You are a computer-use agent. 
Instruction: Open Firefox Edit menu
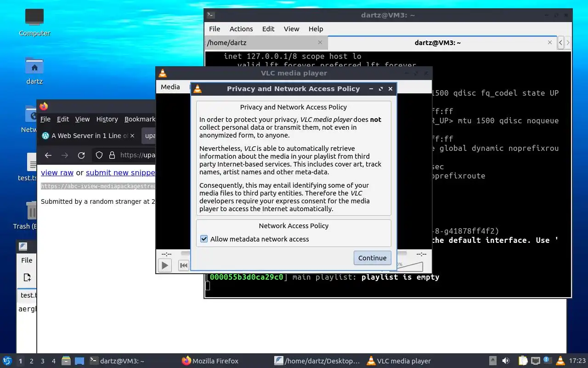tap(63, 119)
